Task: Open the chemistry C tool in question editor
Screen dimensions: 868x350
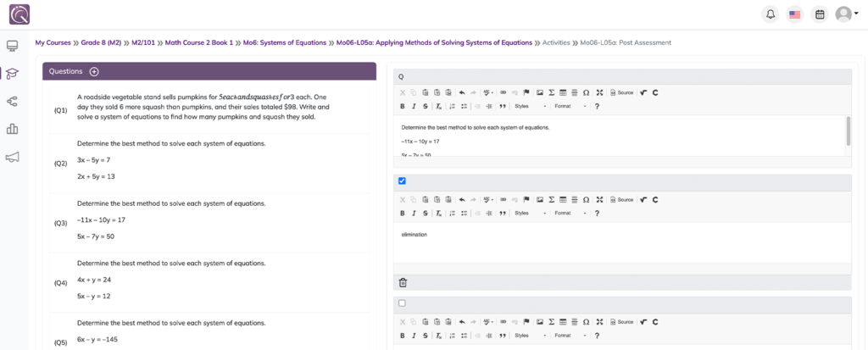Action: 655,92
